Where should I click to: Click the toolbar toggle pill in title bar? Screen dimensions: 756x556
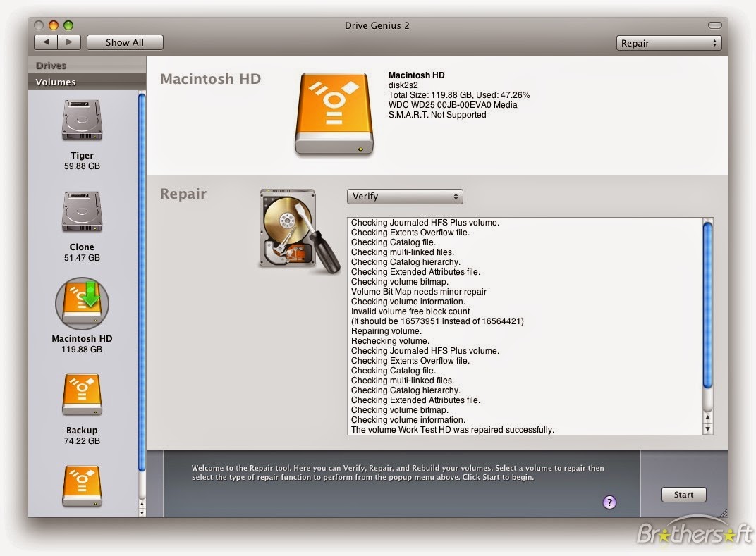coord(714,25)
